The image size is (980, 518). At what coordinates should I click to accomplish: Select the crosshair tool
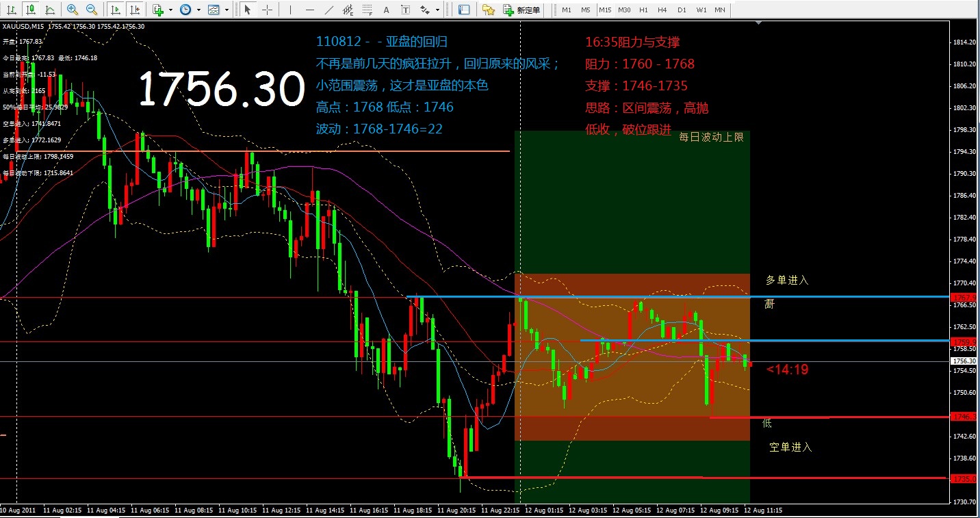click(267, 10)
